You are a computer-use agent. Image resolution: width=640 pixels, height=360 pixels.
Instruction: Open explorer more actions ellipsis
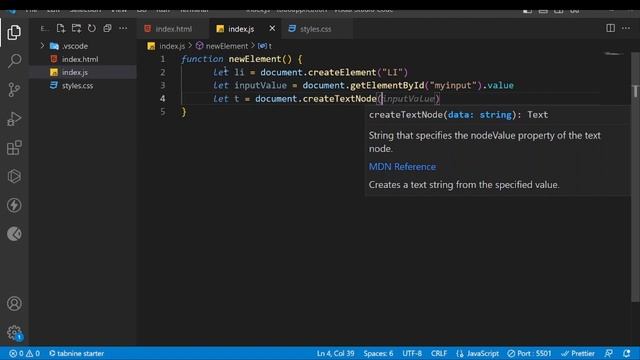pyautogui.click(x=123, y=28)
